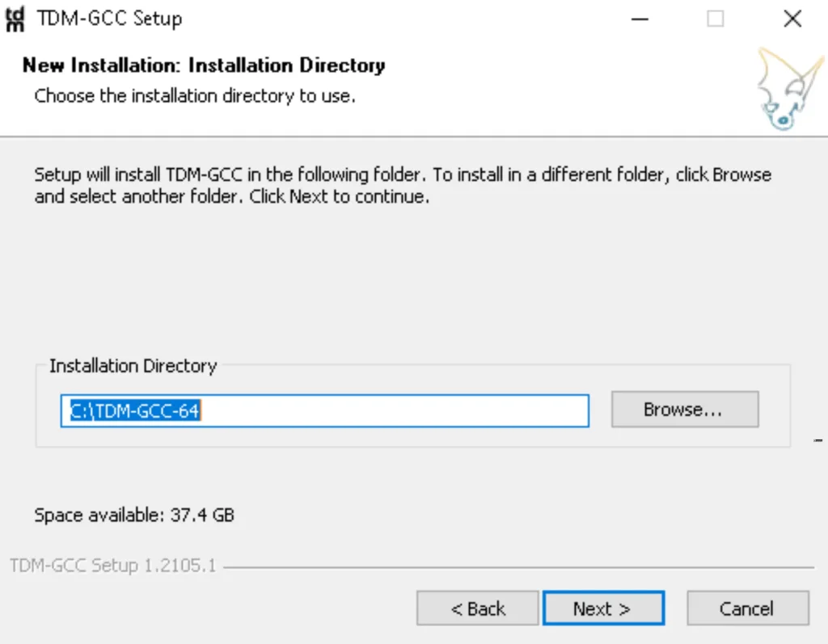This screenshot has width=828, height=644.
Task: Click the 'Space available: 37.4 GB' text
Action: pos(134,516)
